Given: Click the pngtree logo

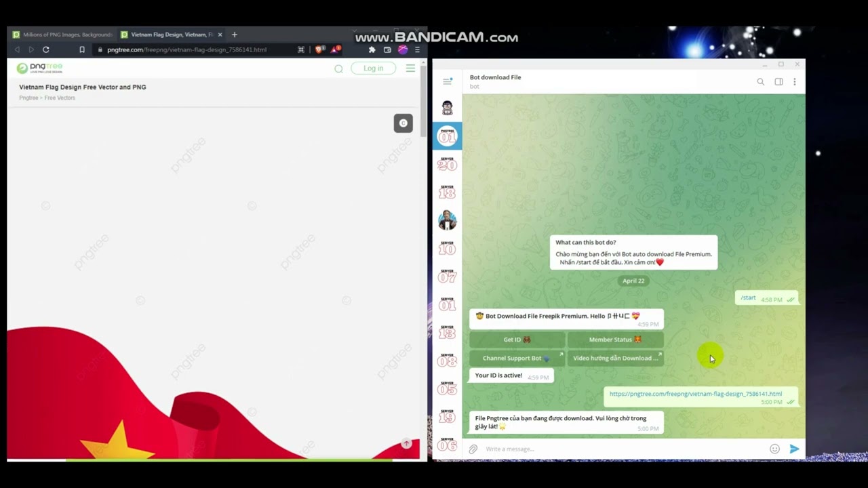Looking at the screenshot, I should (39, 68).
